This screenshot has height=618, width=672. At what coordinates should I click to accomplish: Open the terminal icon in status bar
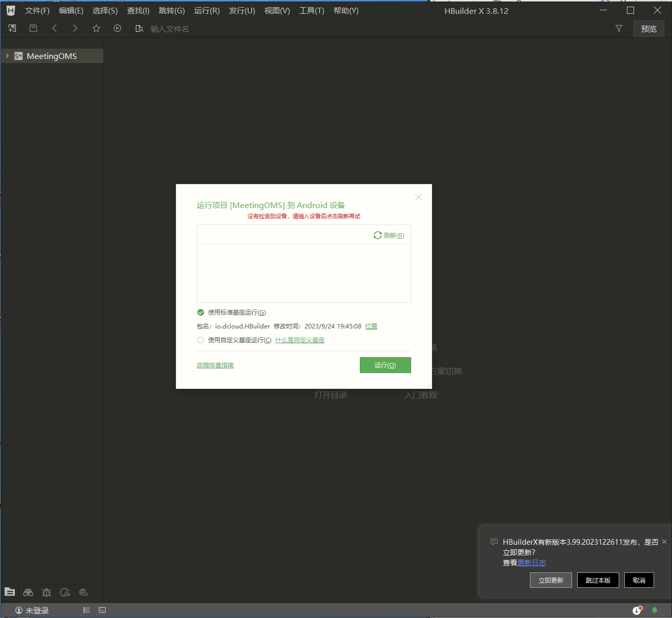tap(103, 610)
